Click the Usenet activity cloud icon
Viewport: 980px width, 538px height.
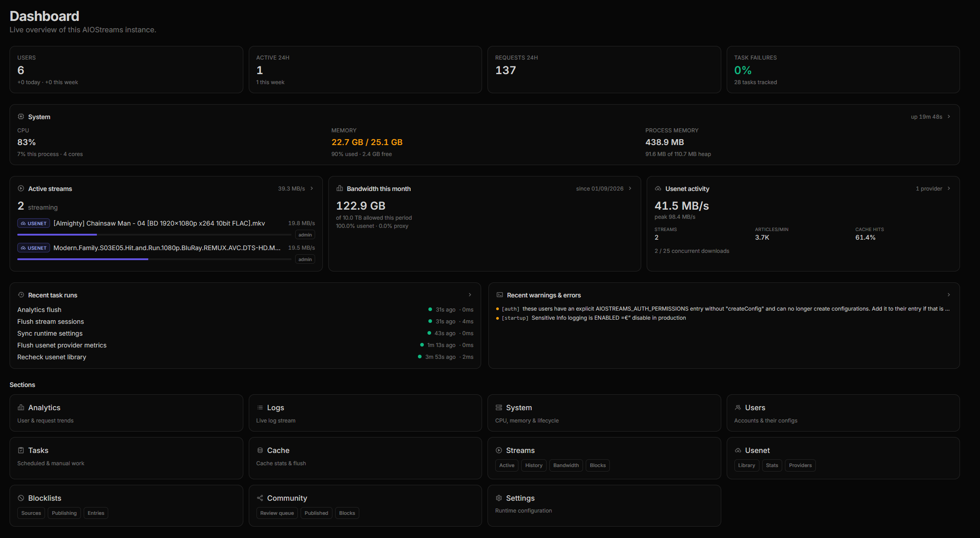click(658, 188)
